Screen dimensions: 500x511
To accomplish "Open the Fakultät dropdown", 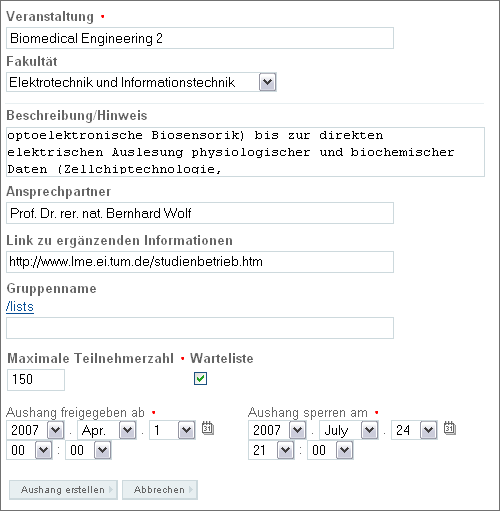I will pyautogui.click(x=141, y=82).
